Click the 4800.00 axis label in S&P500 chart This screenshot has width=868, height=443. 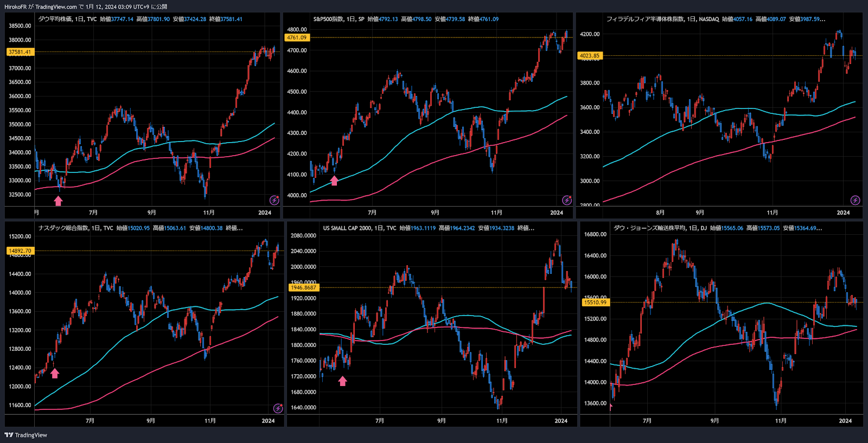(x=297, y=29)
